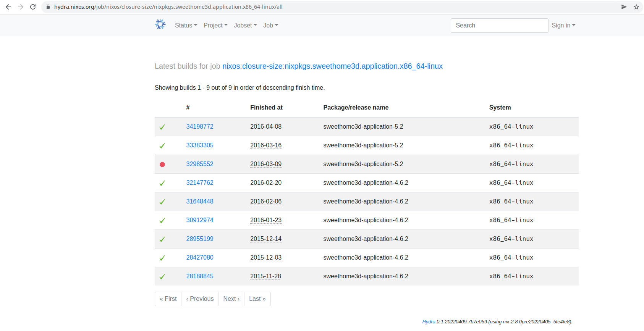The width and height of the screenshot is (644, 331).
Task: Click the green checkmark for build 30912974
Action: point(162,221)
